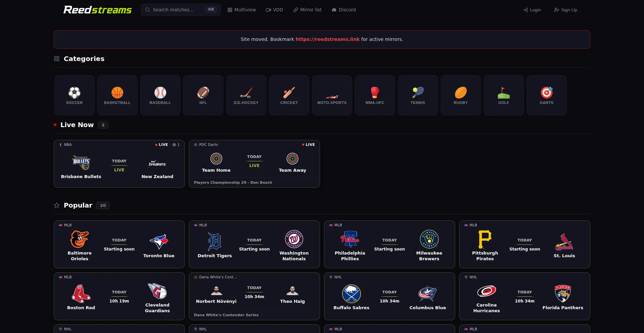This screenshot has width=644, height=333.
Task: Open the Golf category
Action: click(x=504, y=95)
